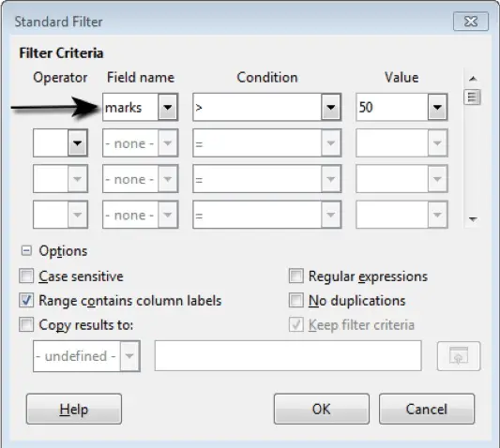Open the greater-than condition dropdown
Viewport: 500px width, 448px height.
(331, 107)
